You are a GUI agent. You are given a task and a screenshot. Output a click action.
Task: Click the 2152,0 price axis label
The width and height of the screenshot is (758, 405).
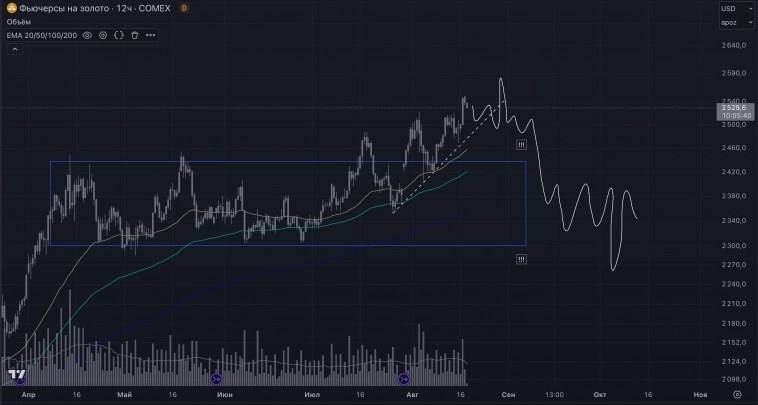click(734, 342)
